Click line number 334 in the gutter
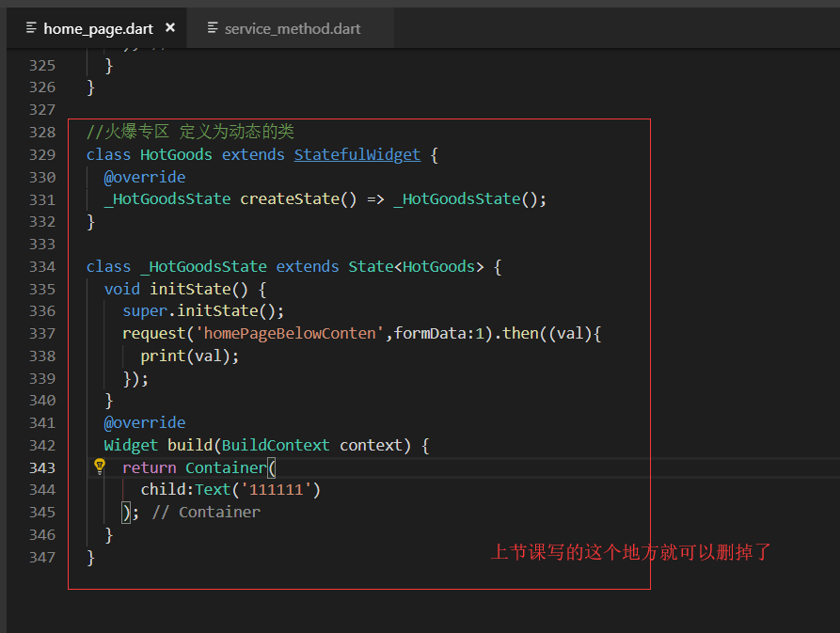This screenshot has width=840, height=633. pos(42,267)
